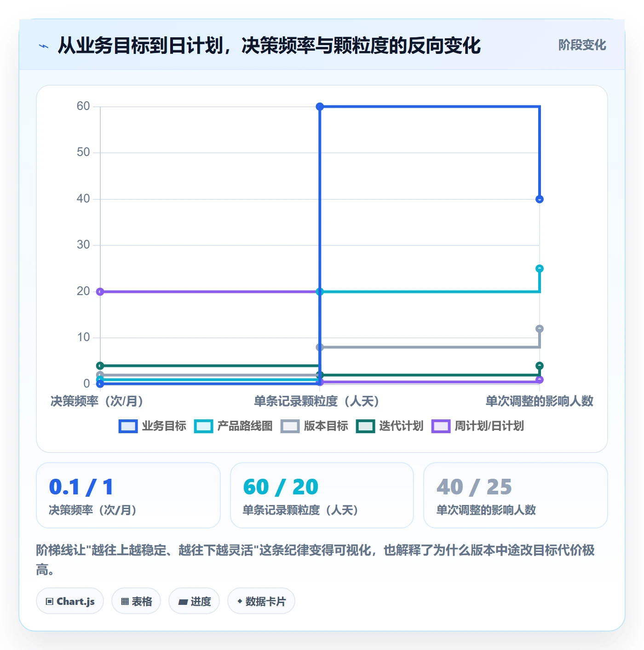The image size is (644, 650).
Task: Toggle the 周计划/日计划 legend swatch
Action: (441, 426)
